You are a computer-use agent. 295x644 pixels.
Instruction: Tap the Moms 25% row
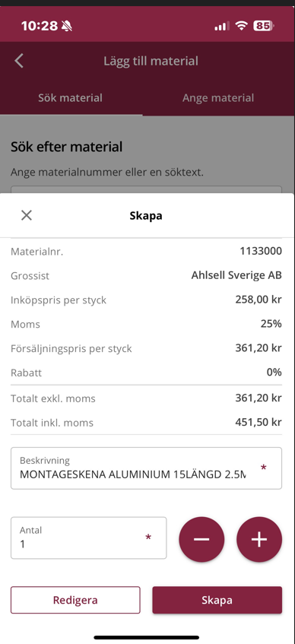146,324
